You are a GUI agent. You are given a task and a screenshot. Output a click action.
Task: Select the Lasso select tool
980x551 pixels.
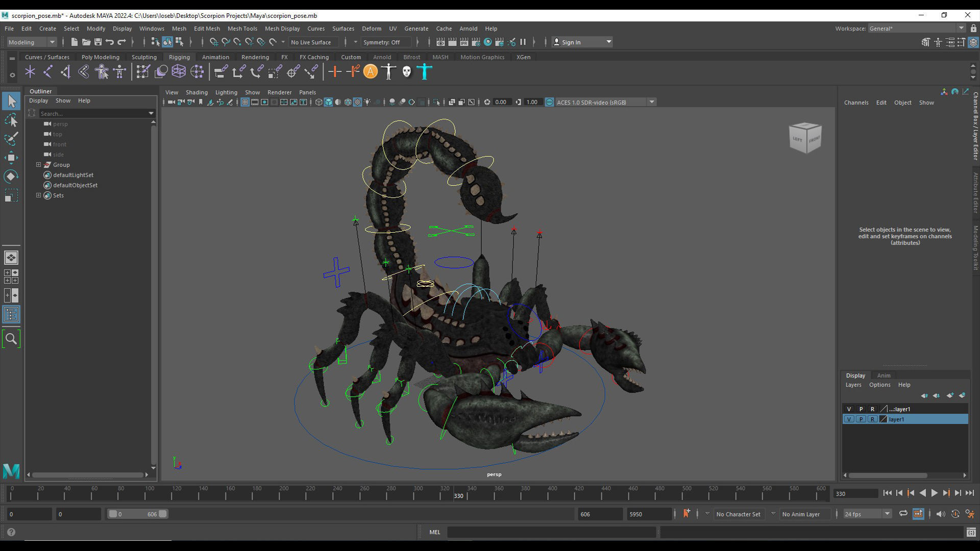pos(11,120)
